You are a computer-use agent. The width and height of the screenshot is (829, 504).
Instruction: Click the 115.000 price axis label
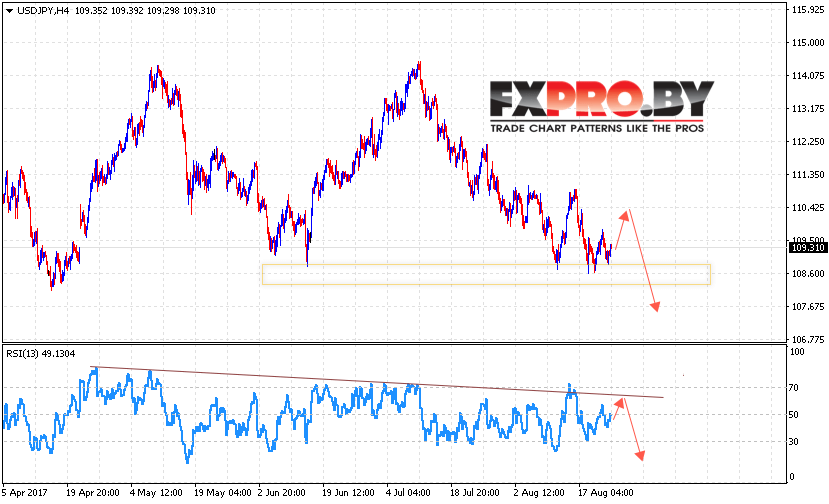point(808,43)
